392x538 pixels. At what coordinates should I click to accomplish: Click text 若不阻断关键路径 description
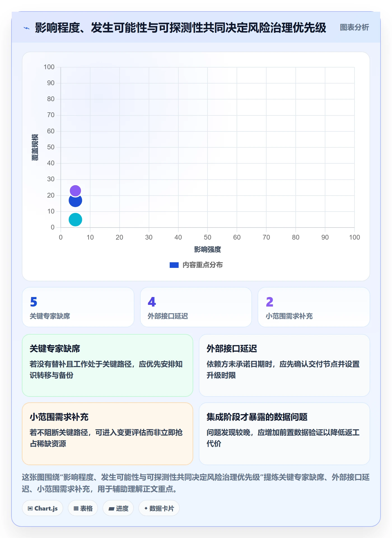coord(106,438)
